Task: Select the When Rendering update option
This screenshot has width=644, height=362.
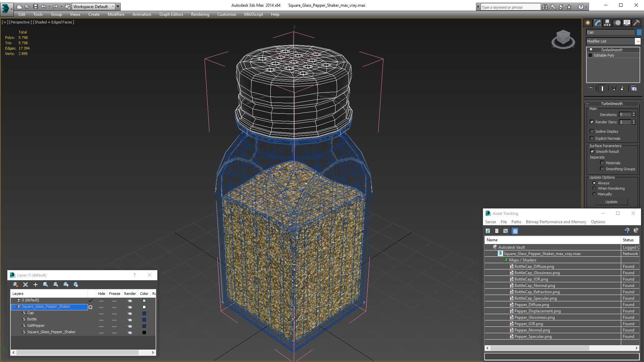Action: pyautogui.click(x=594, y=188)
